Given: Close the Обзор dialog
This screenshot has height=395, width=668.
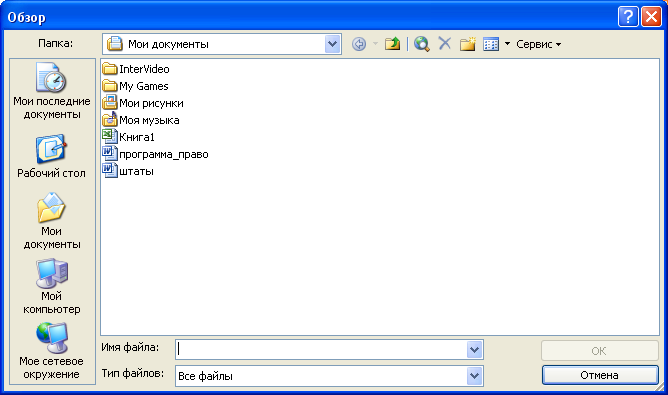Looking at the screenshot, I should click(x=651, y=17).
